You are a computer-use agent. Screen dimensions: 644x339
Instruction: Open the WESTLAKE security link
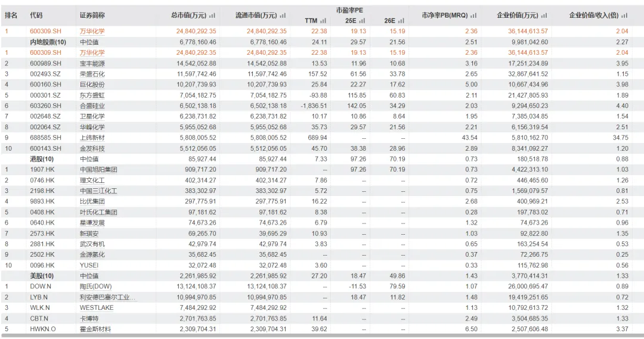[97, 308]
